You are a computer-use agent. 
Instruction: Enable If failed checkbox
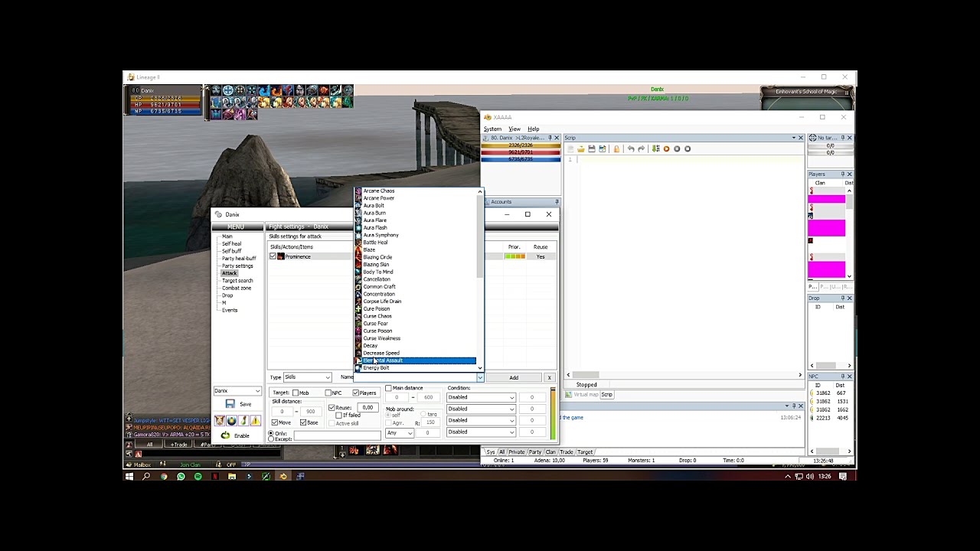pyautogui.click(x=338, y=416)
